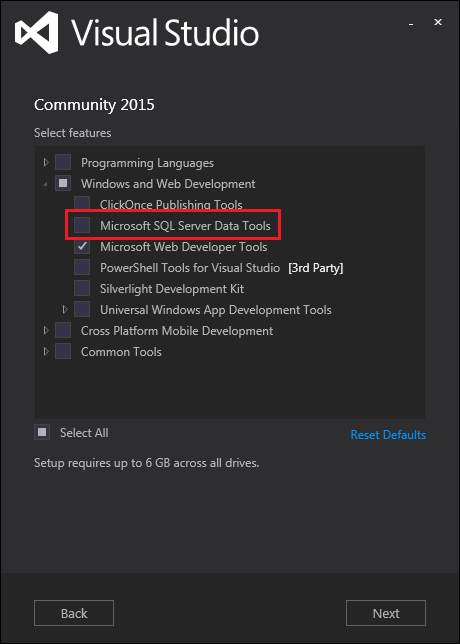Select Universal Windows App Development Tools label
Viewport: 460px width, 644px height.
click(216, 310)
